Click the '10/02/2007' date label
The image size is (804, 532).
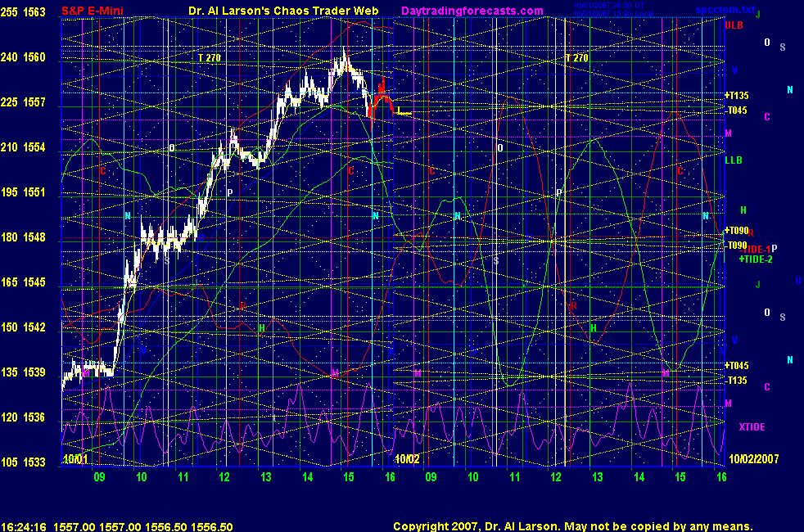click(x=754, y=458)
